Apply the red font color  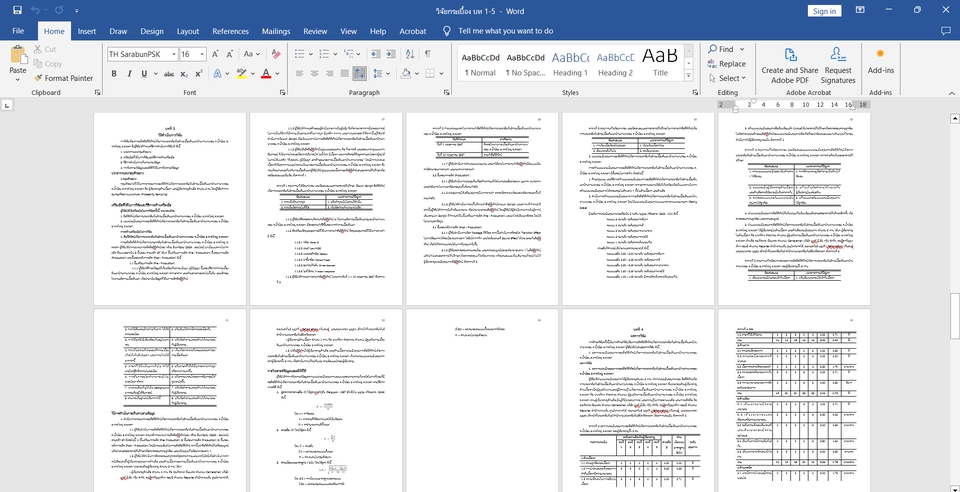coord(266,73)
